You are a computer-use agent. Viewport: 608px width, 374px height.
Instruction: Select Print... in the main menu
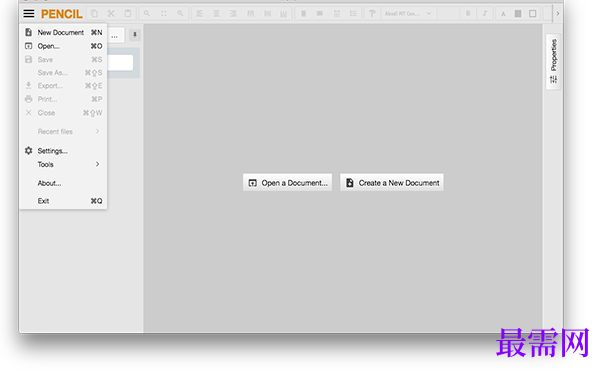pyautogui.click(x=63, y=100)
